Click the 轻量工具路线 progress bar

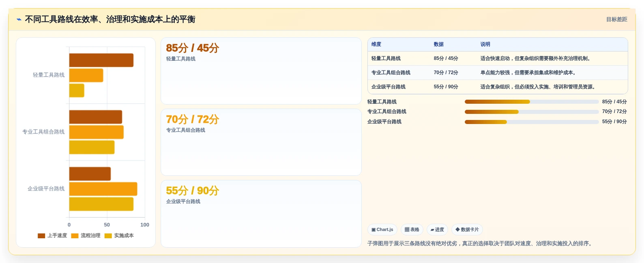[x=532, y=102]
